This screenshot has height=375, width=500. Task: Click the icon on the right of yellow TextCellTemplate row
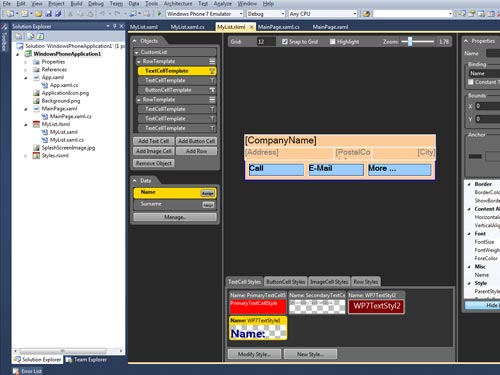pyautogui.click(x=212, y=71)
